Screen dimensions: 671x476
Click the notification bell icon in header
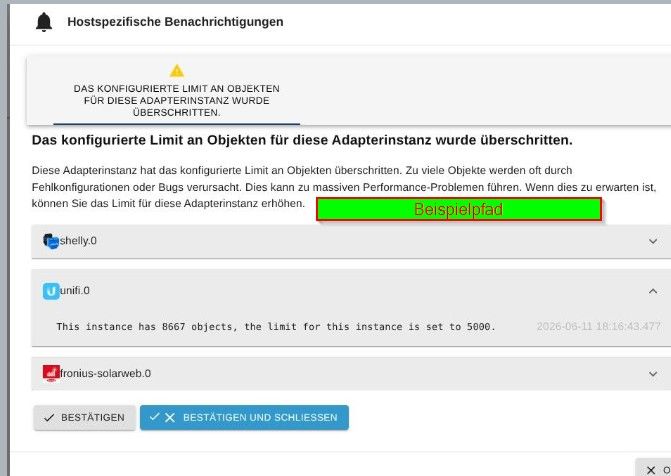[44, 22]
